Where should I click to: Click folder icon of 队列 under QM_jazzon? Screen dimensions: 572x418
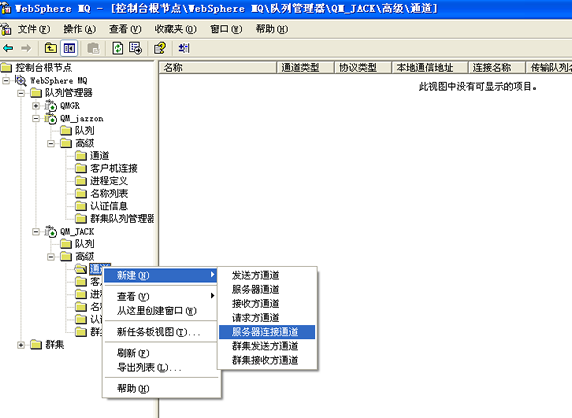[66, 130]
